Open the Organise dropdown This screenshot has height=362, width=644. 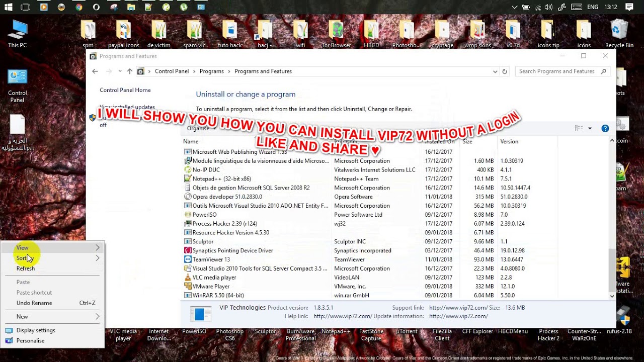(201, 128)
